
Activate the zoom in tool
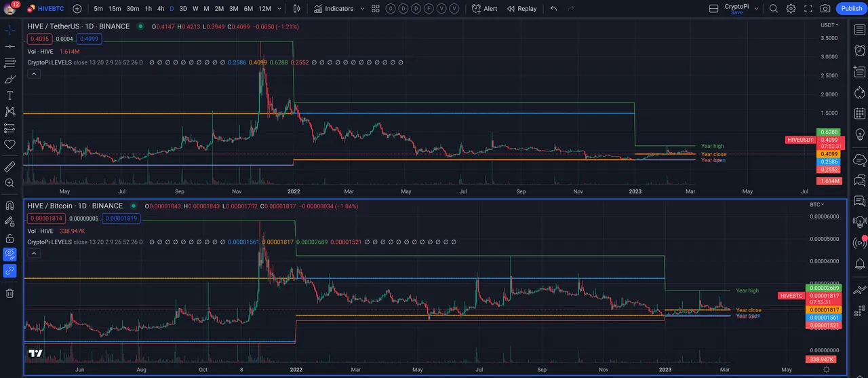(x=9, y=183)
